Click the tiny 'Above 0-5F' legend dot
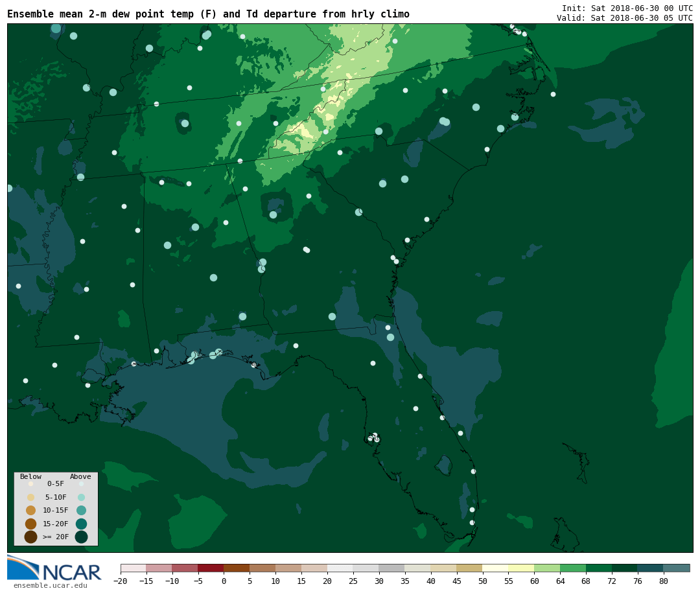Viewport: 700px width, 593px height. coord(81,483)
